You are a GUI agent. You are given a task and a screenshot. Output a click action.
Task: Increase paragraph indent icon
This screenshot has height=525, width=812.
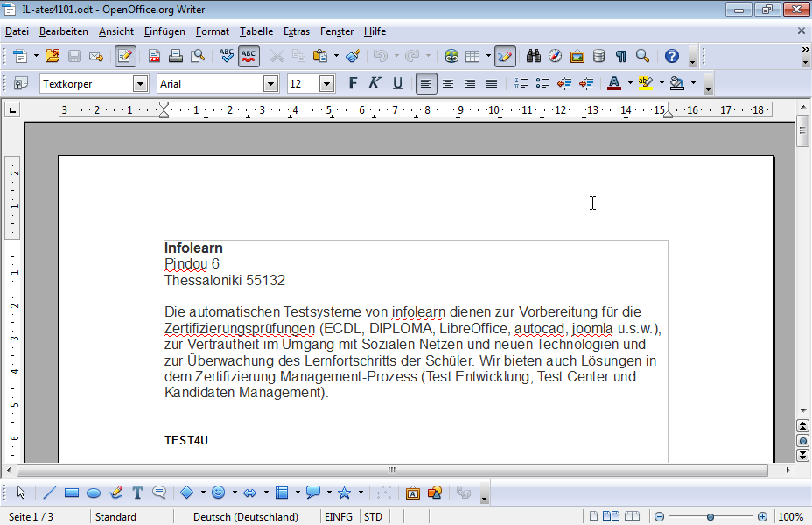coord(586,83)
